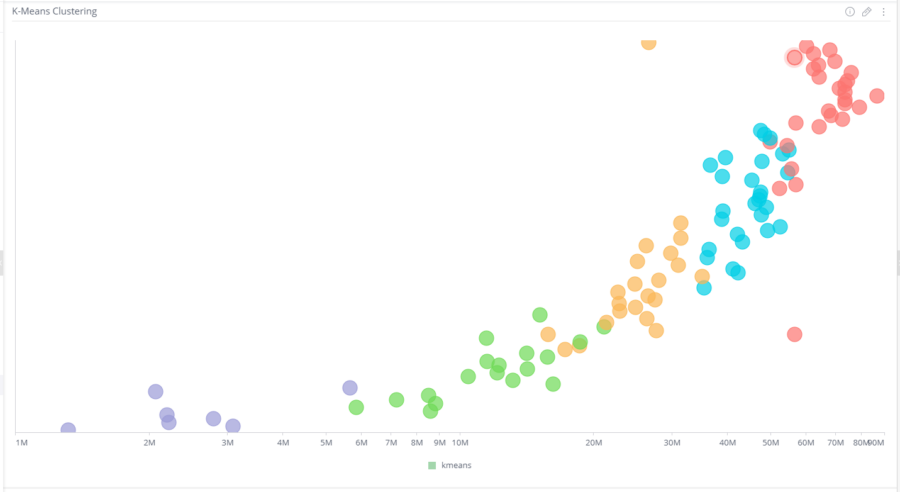This screenshot has height=492, width=900.
Task: Click the K-Means Clustering panel title
Action: coord(54,12)
